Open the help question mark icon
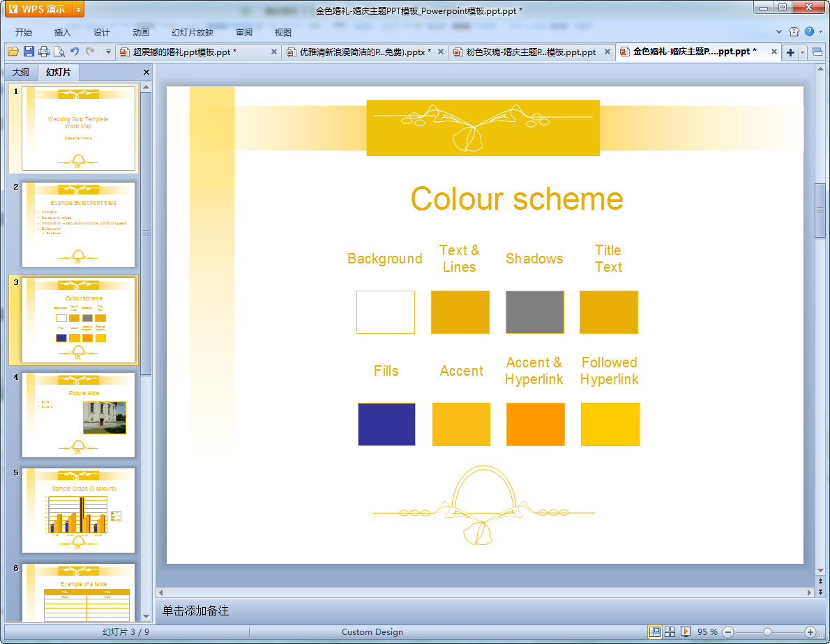This screenshot has width=830, height=644. point(809,32)
